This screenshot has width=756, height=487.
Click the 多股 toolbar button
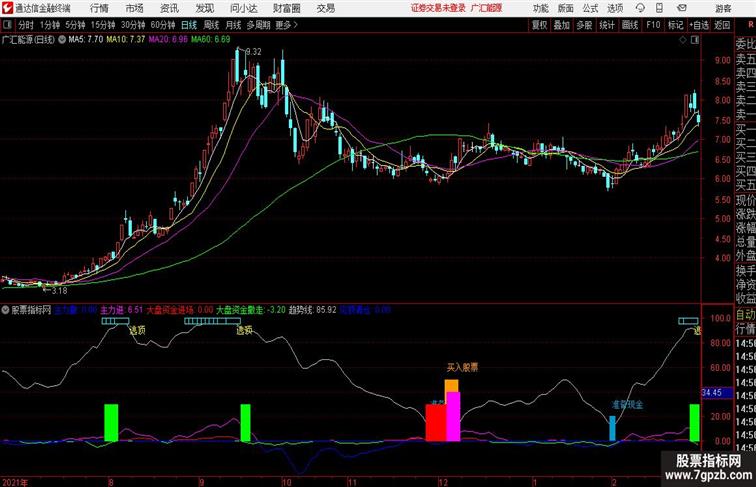[x=584, y=25]
